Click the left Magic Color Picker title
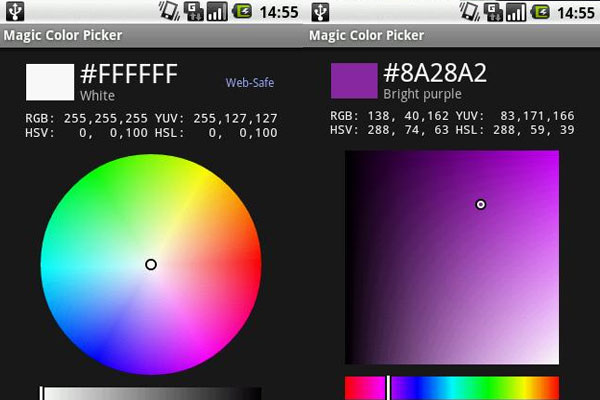600x400 pixels. pyautogui.click(x=63, y=35)
